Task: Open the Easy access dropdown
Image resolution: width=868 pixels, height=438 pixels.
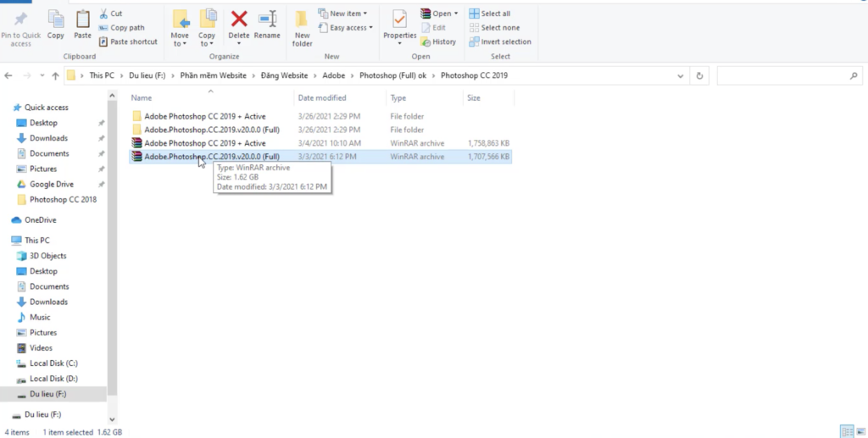Action: pyautogui.click(x=346, y=28)
